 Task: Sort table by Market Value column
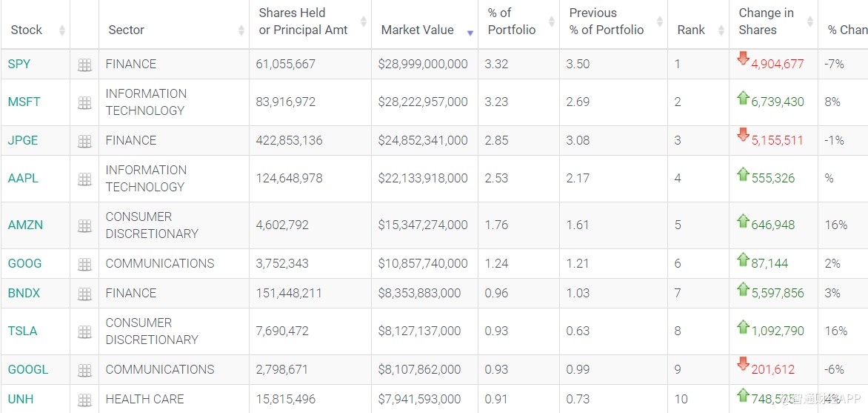[x=418, y=30]
